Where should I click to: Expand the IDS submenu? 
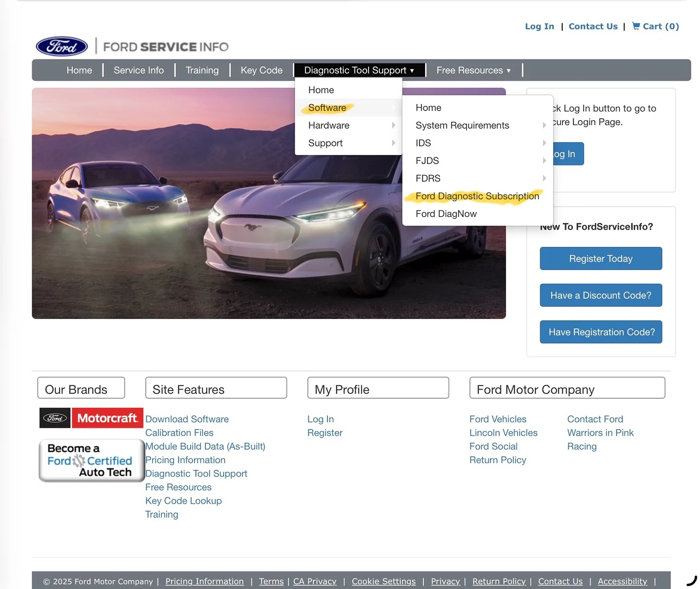pos(478,143)
